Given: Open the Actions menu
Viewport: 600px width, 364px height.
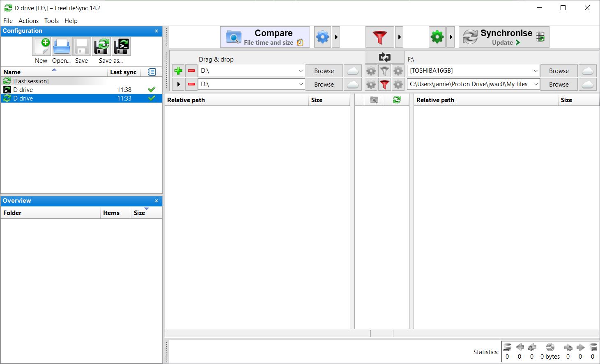Looking at the screenshot, I should coord(28,21).
